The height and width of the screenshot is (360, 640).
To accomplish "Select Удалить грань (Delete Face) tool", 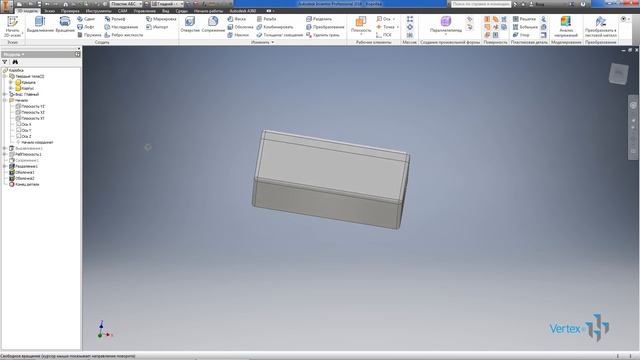I will [323, 35].
